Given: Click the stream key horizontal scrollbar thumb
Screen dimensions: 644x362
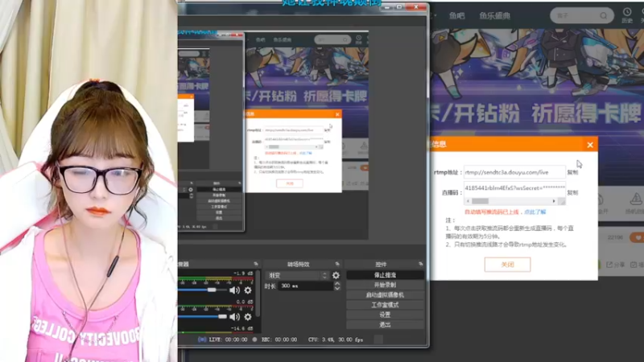Looking at the screenshot, I should (x=480, y=201).
